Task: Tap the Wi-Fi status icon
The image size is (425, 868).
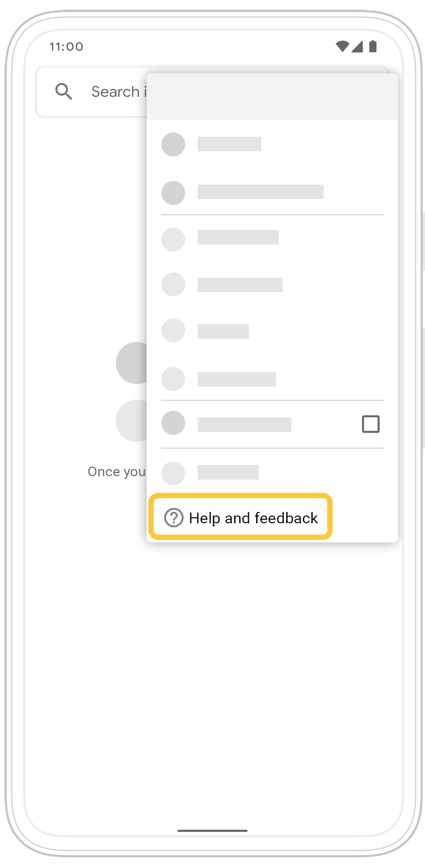Action: 342,46
